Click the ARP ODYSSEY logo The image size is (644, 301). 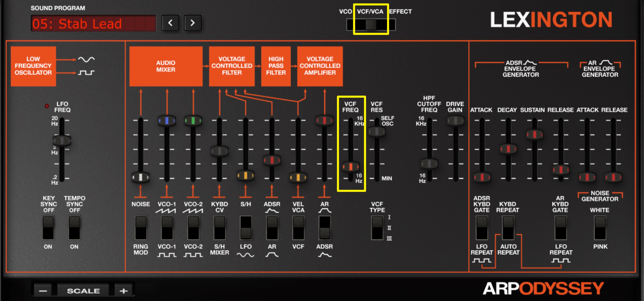pos(543,288)
